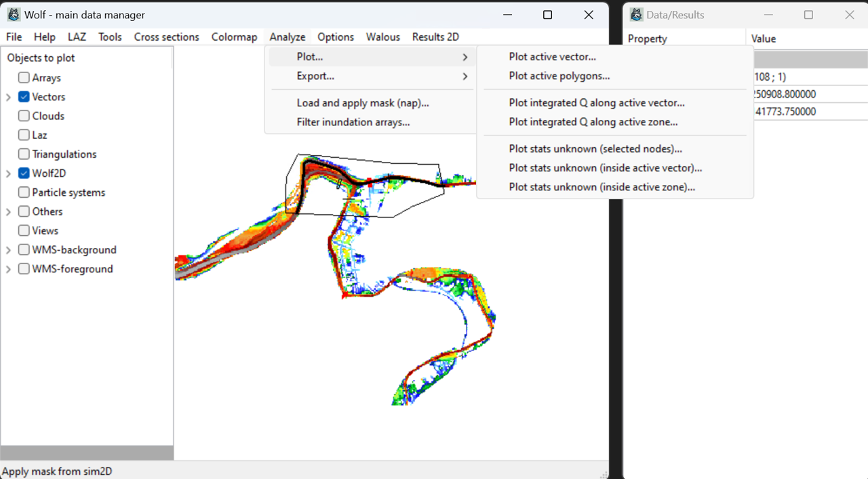
Task: Toggle the Wolf2D checkbox off
Action: 24,173
